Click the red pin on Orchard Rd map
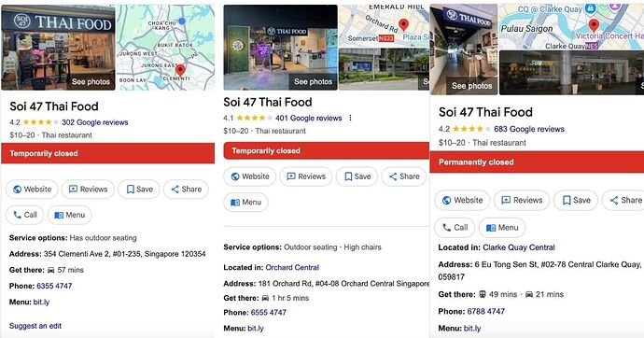644x338 pixels. 404,25
